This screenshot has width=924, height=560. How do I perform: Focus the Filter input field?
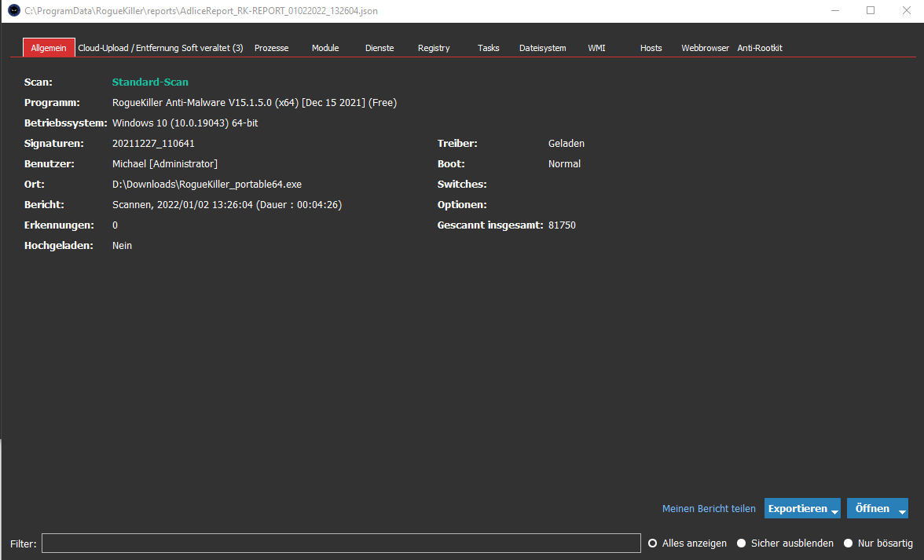click(x=341, y=543)
